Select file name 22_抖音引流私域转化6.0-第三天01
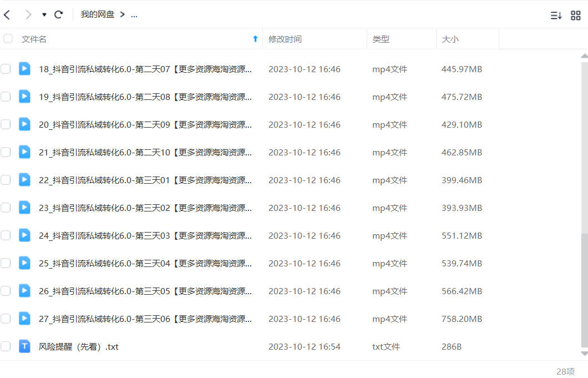 145,180
